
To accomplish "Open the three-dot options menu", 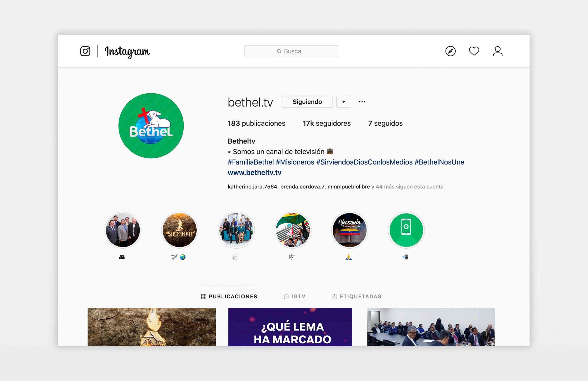I will pyautogui.click(x=362, y=102).
